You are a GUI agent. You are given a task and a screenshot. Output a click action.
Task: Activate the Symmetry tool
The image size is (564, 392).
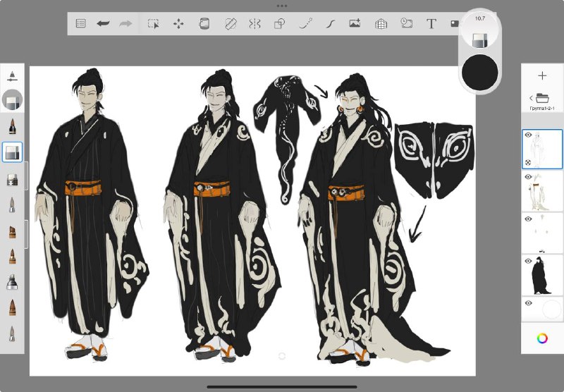tap(255, 24)
